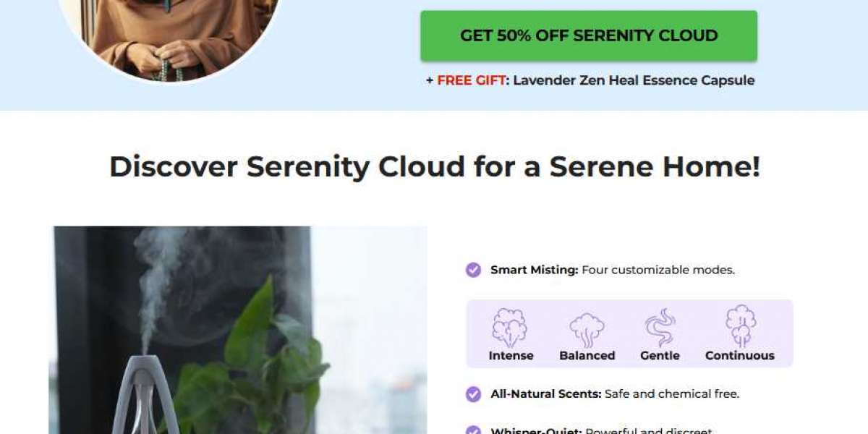
Task: Select the Intense mist mode icon
Action: point(510,328)
